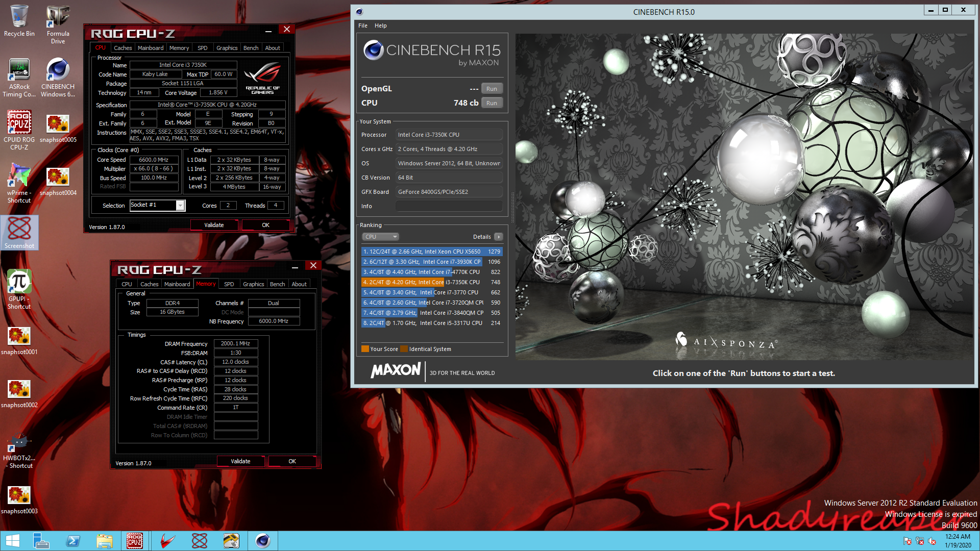
Task: Open the Formula Drive desktop shortcut
Action: (58, 24)
